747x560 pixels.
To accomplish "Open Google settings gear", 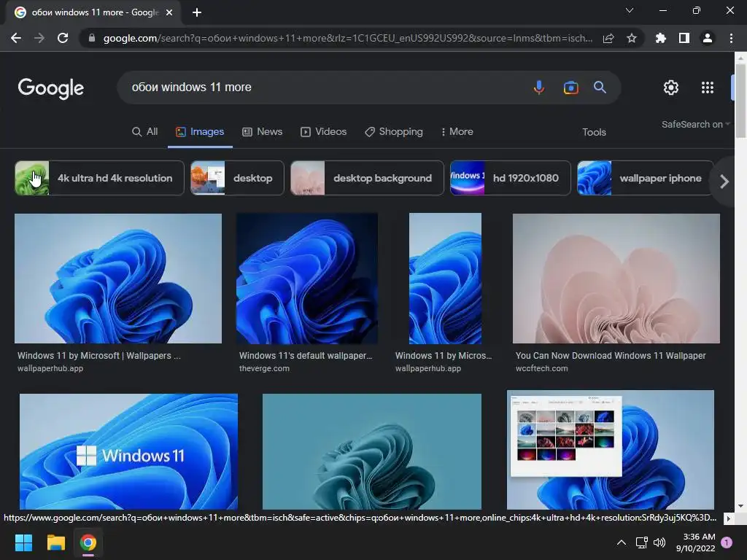I will [x=671, y=87].
